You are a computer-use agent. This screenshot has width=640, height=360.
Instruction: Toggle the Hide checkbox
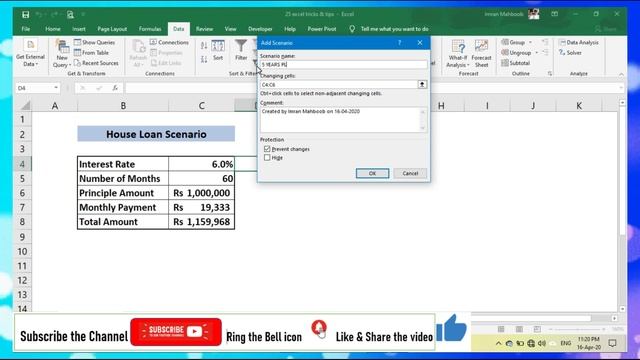[x=267, y=158]
